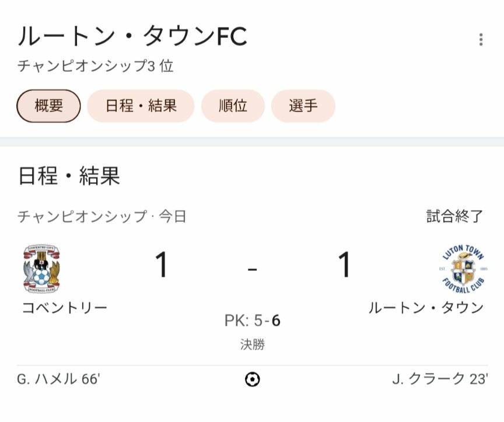Click the Luton Town club crest

coord(463,268)
